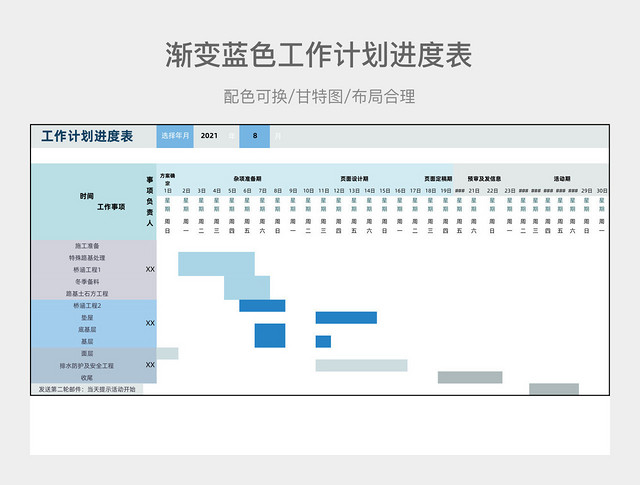Click the gray Gantt bar in 收尾 row

pyautogui.click(x=470, y=377)
